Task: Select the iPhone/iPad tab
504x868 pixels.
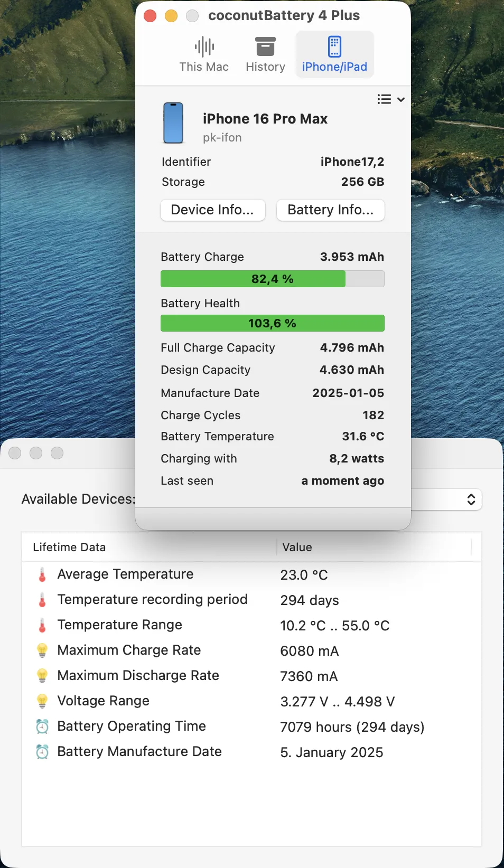Action: pos(334,54)
